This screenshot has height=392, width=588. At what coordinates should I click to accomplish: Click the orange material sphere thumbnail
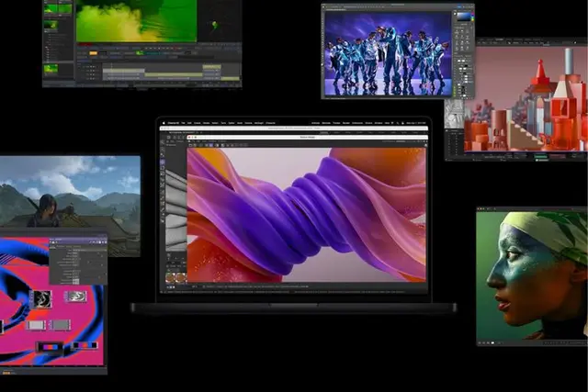point(172,277)
